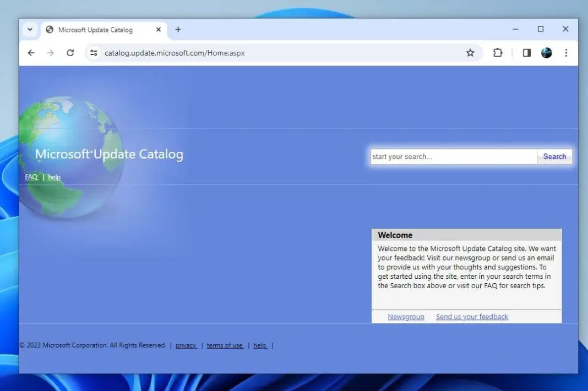Click the profile avatar in toolbar

coord(546,53)
